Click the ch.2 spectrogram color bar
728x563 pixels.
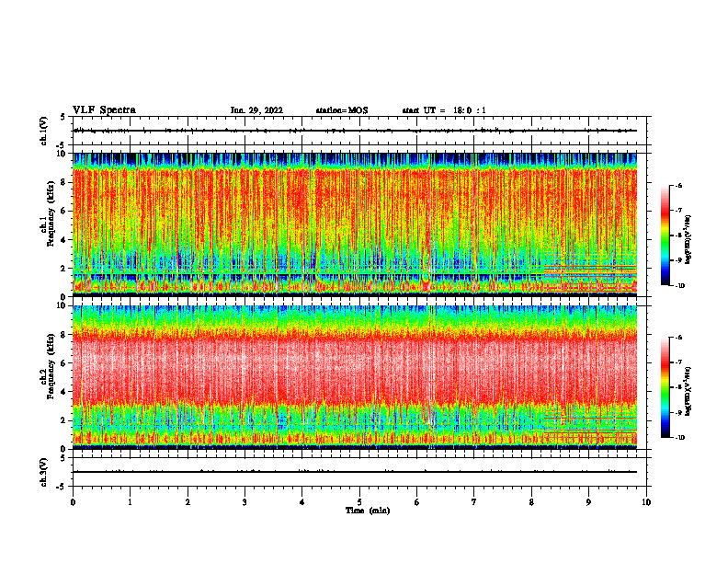pos(665,387)
